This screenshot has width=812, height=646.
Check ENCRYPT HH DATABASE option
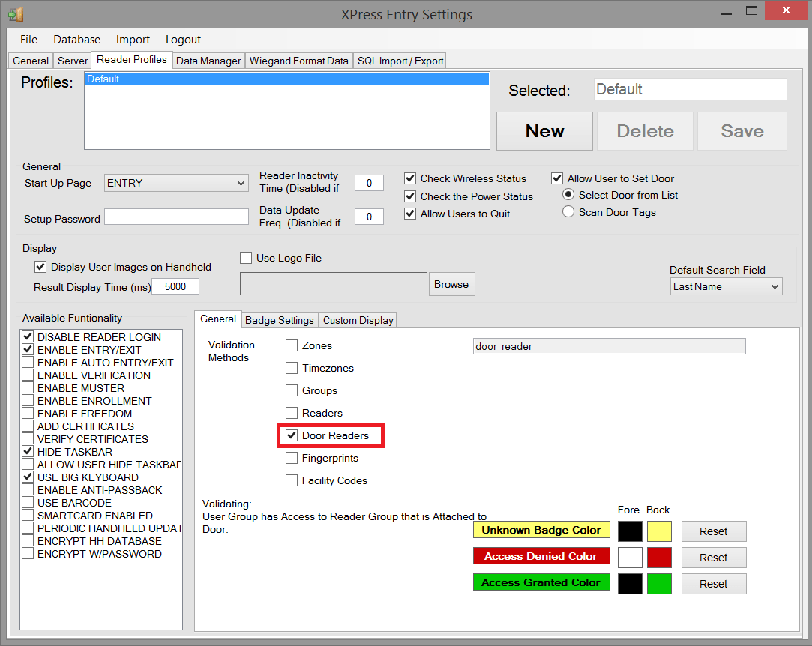28,541
